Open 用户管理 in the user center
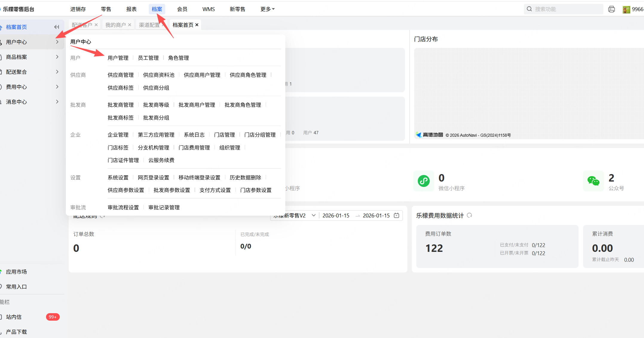 coord(118,58)
